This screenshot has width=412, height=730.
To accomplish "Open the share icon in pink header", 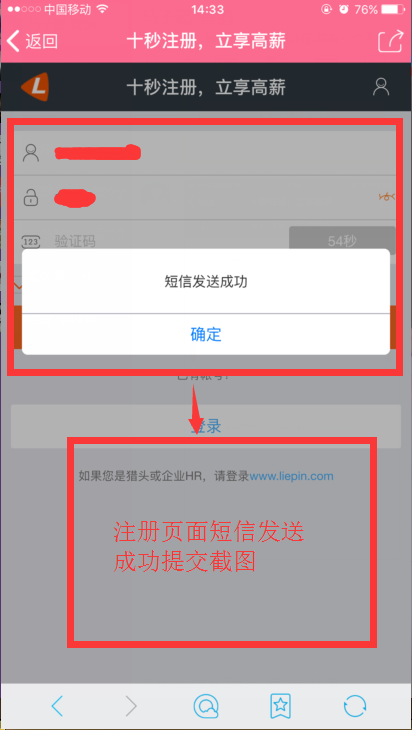I will 390,41.
